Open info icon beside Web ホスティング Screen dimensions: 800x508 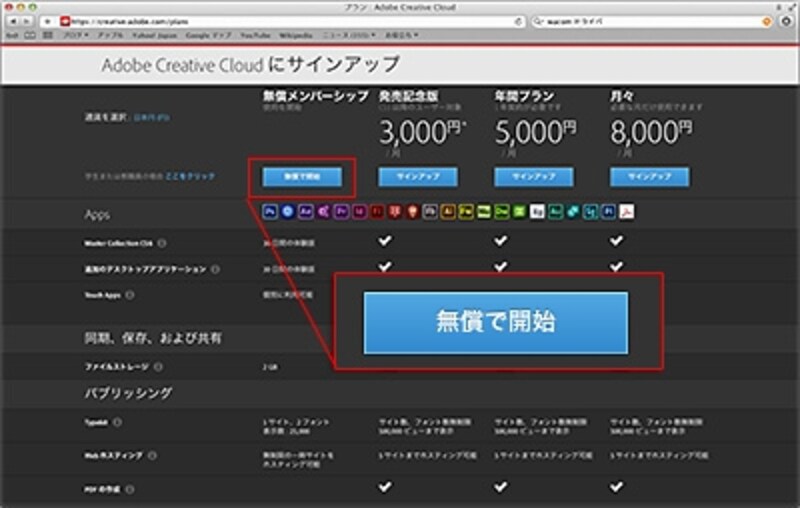pyautogui.click(x=152, y=455)
